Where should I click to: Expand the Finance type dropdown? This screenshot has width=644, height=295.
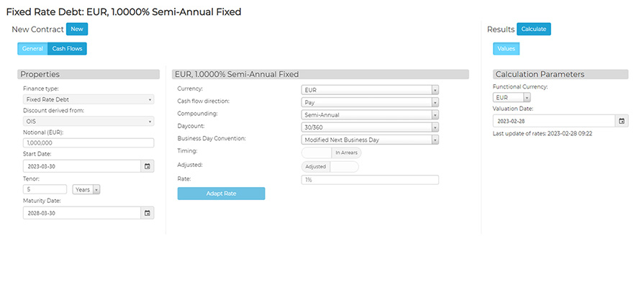pyautogui.click(x=89, y=99)
